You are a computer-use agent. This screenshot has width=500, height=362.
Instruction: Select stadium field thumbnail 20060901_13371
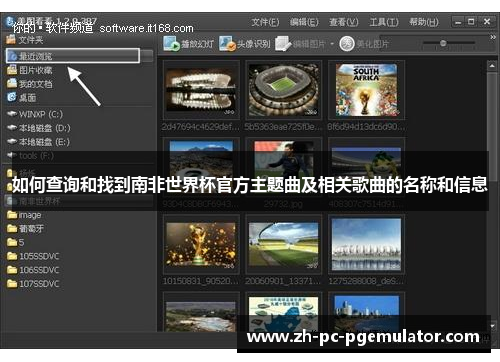284,245
